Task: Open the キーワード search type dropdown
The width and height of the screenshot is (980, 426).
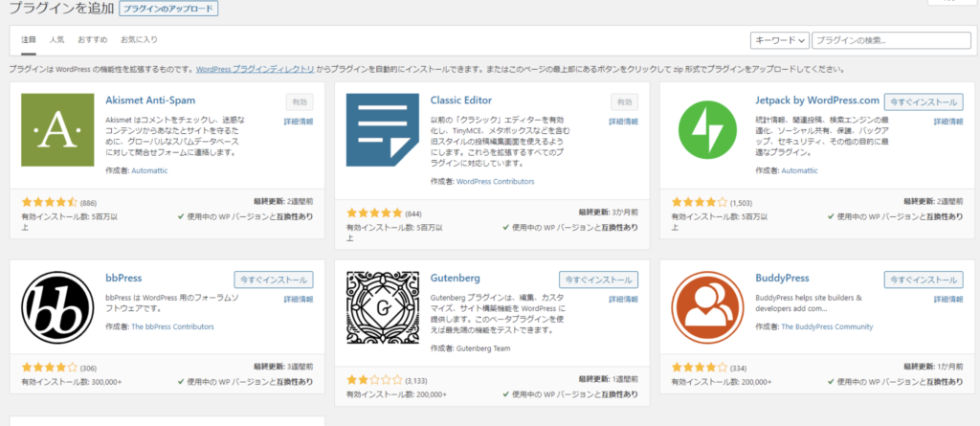Action: [779, 40]
